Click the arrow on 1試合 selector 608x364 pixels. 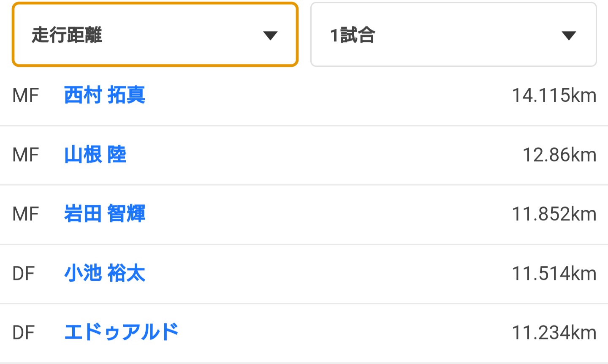569,35
